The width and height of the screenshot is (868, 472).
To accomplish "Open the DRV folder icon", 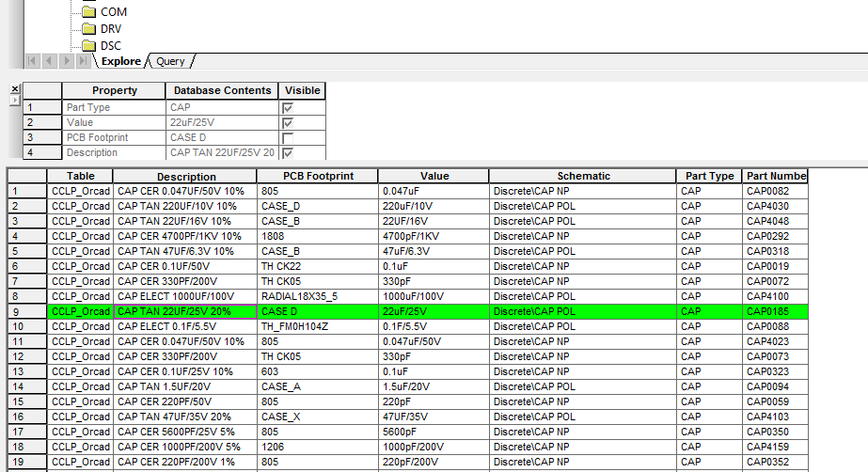I will pyautogui.click(x=88, y=29).
